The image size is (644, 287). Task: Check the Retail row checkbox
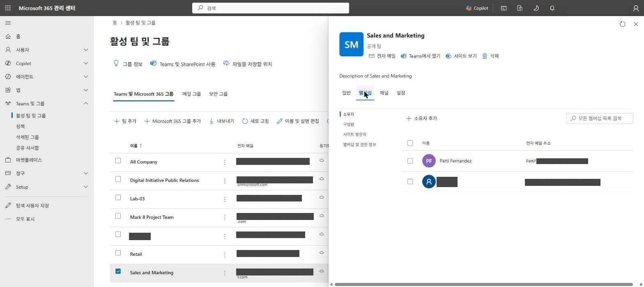click(118, 253)
